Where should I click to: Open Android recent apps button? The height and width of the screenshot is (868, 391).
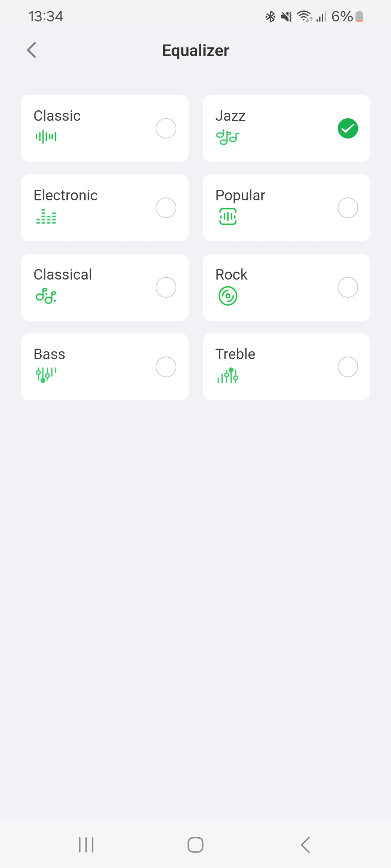[86, 845]
